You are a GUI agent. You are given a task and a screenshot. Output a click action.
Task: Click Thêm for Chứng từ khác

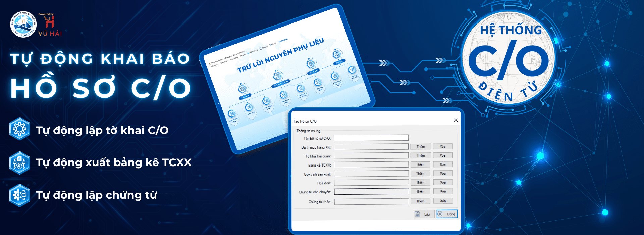click(x=420, y=201)
